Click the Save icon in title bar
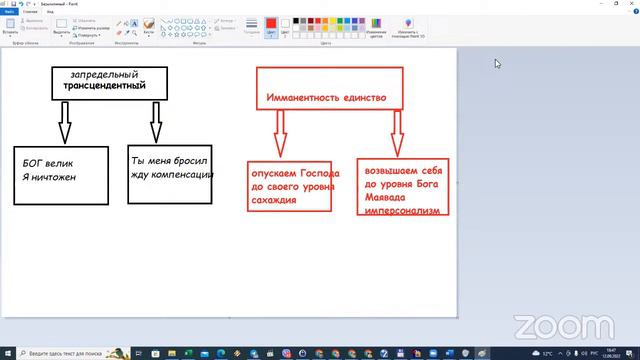The image size is (640, 360). 13,4
